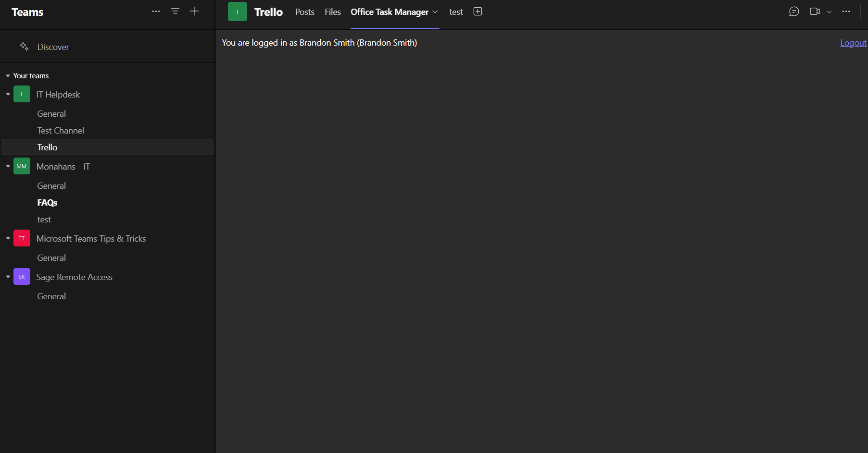Image resolution: width=868 pixels, height=453 pixels.
Task: Click the IT Helpdesk green team avatar
Action: coord(22,94)
